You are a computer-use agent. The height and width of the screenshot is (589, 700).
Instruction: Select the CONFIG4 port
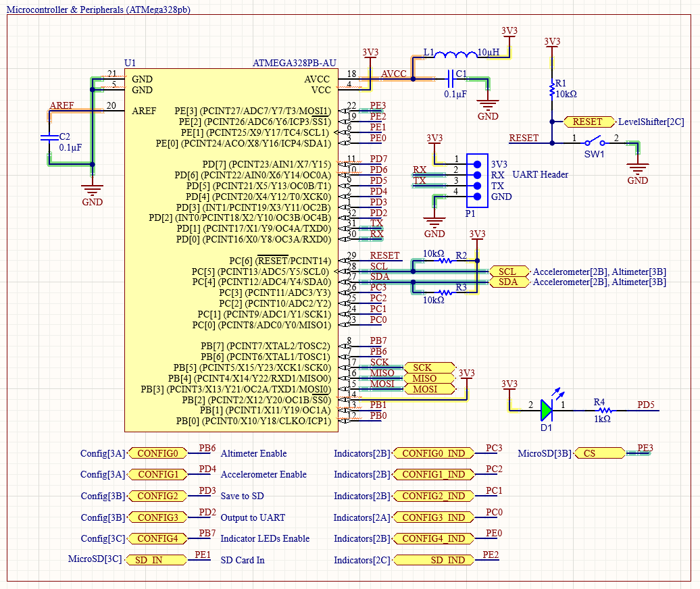click(x=157, y=538)
